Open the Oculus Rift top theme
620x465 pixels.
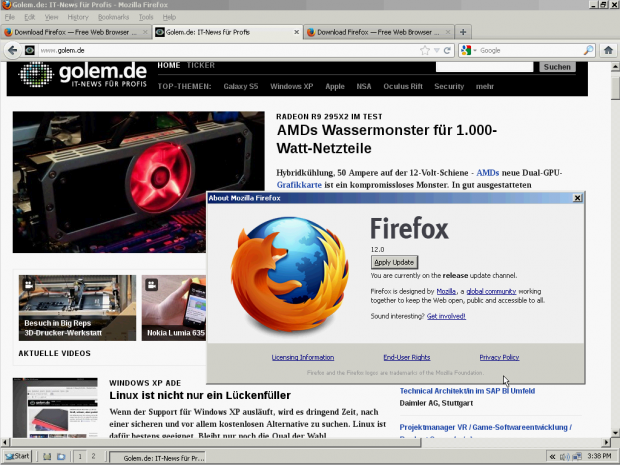tap(403, 86)
